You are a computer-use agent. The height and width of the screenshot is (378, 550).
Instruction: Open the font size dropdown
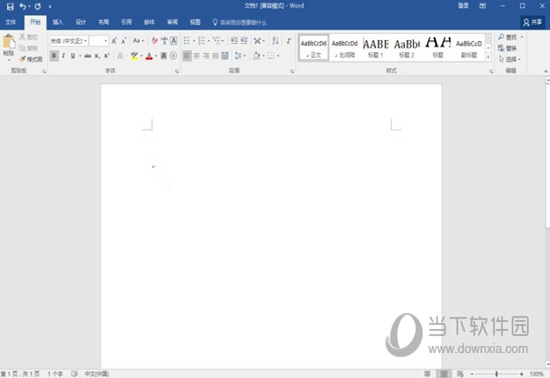(105, 41)
